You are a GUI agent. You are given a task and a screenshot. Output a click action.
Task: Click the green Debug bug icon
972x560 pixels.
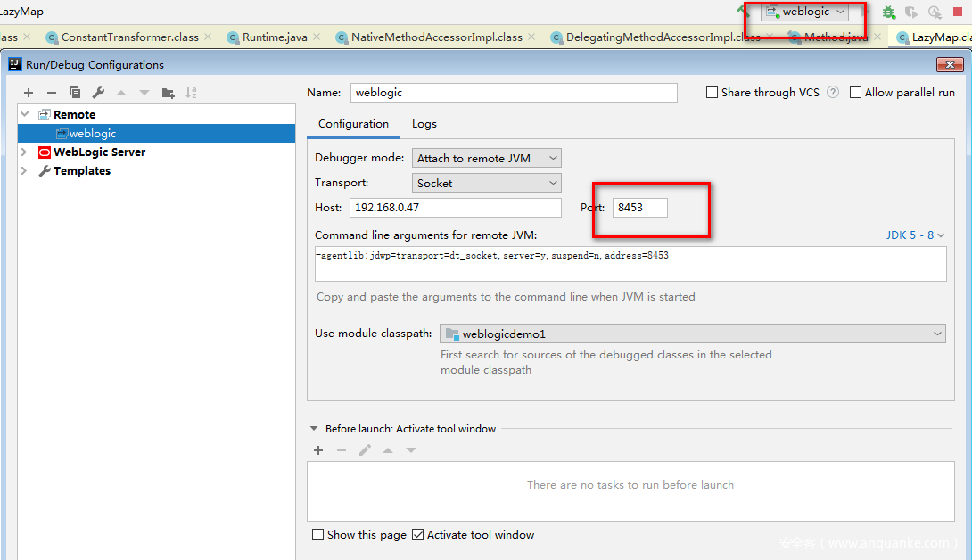[888, 12]
